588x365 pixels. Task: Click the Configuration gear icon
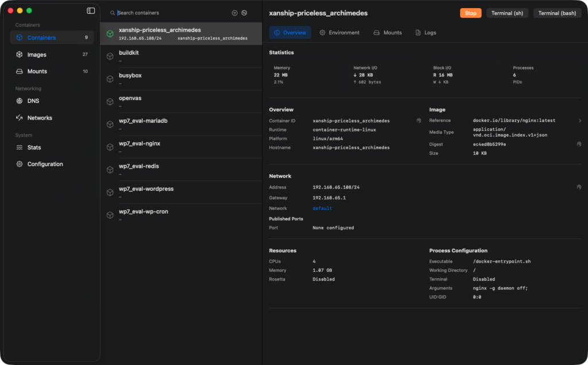[x=20, y=164]
